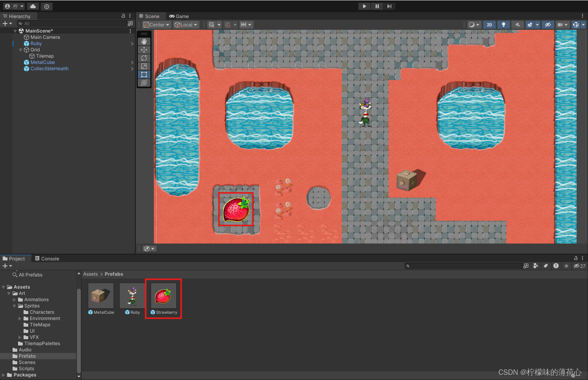Mute scene audio
588x380 pixels.
pos(517,24)
